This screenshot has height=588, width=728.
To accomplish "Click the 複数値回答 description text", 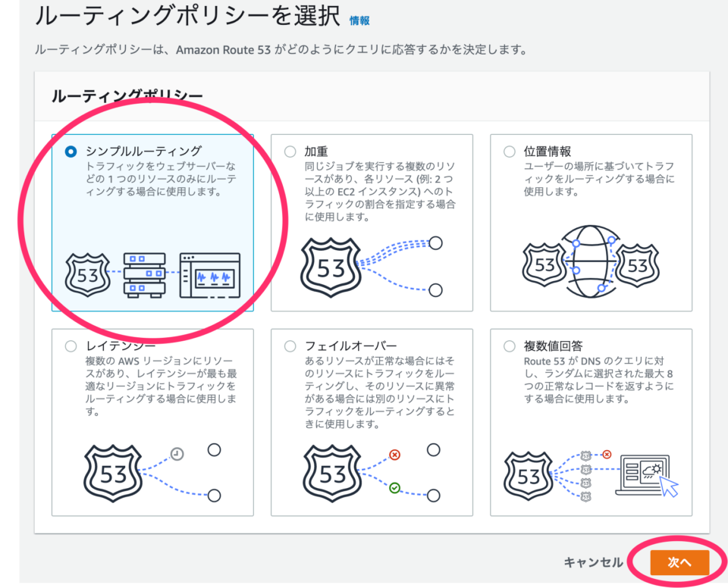I will click(599, 380).
